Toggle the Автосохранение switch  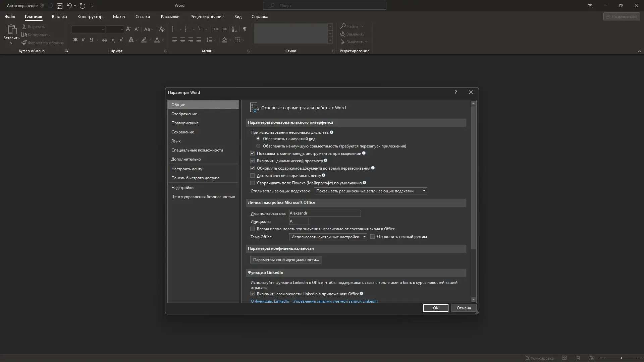[46, 6]
